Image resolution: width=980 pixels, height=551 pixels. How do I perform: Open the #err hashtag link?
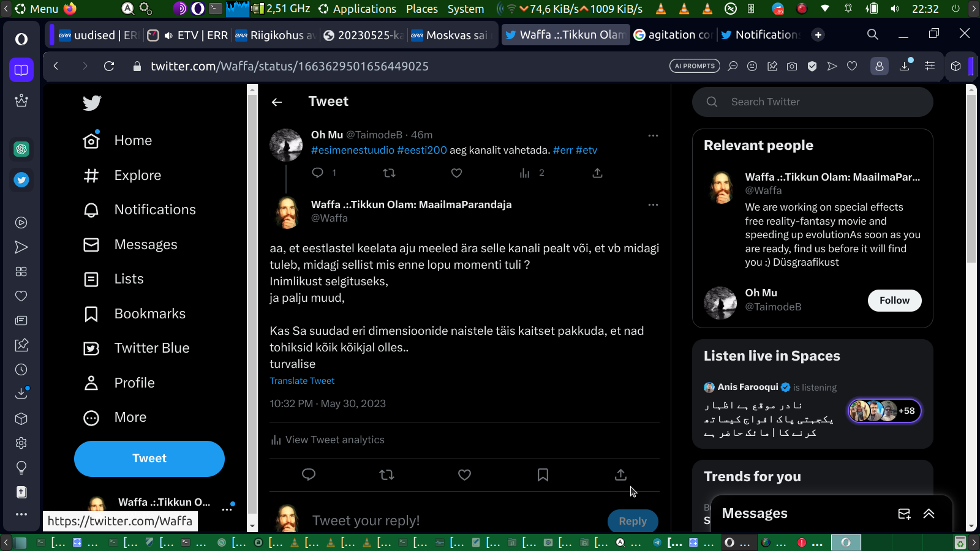(x=563, y=150)
